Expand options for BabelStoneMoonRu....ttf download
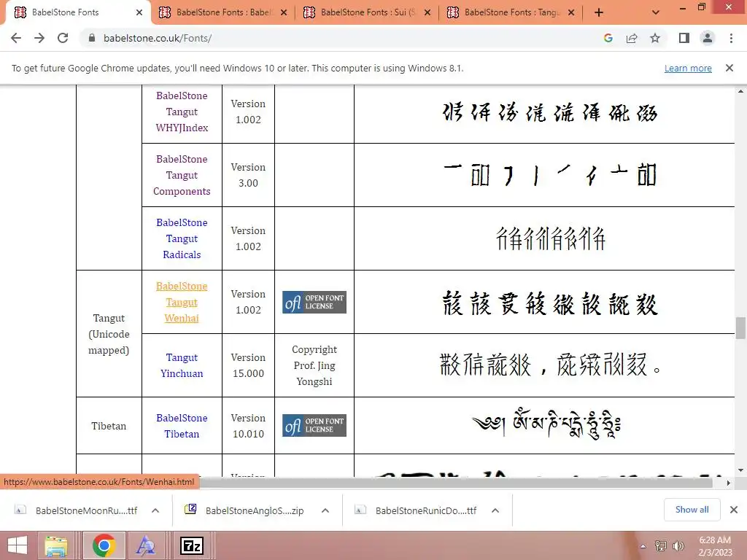The height and width of the screenshot is (560, 747). [x=155, y=510]
